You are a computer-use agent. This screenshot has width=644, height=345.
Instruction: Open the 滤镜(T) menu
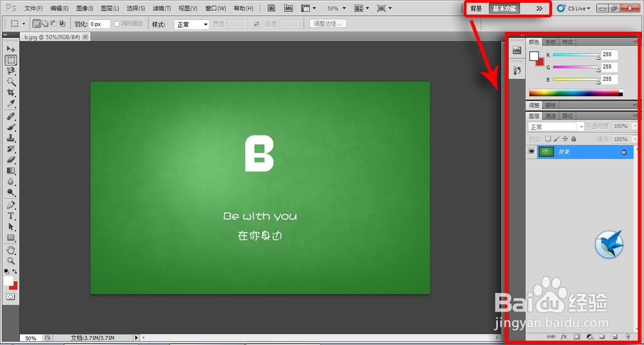coord(162,8)
